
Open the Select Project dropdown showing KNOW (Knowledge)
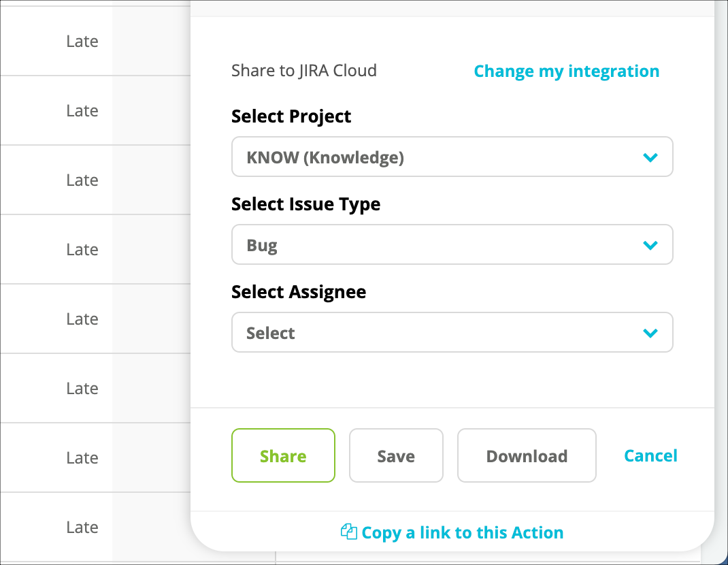(x=452, y=157)
